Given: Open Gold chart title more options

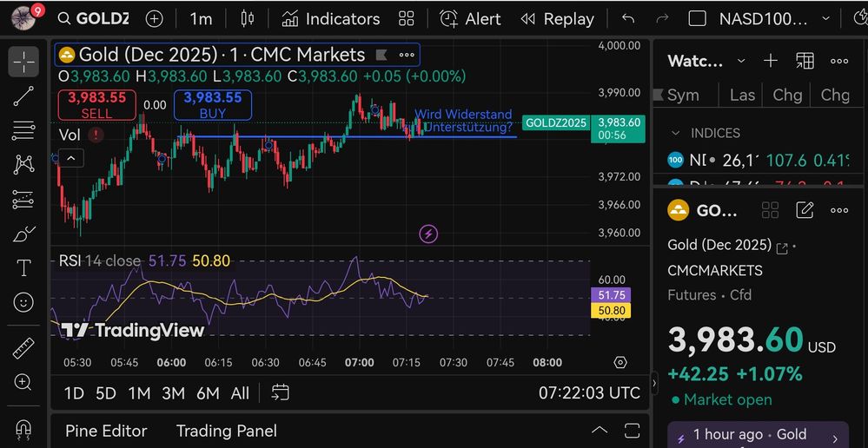Looking at the screenshot, I should pyautogui.click(x=407, y=55).
